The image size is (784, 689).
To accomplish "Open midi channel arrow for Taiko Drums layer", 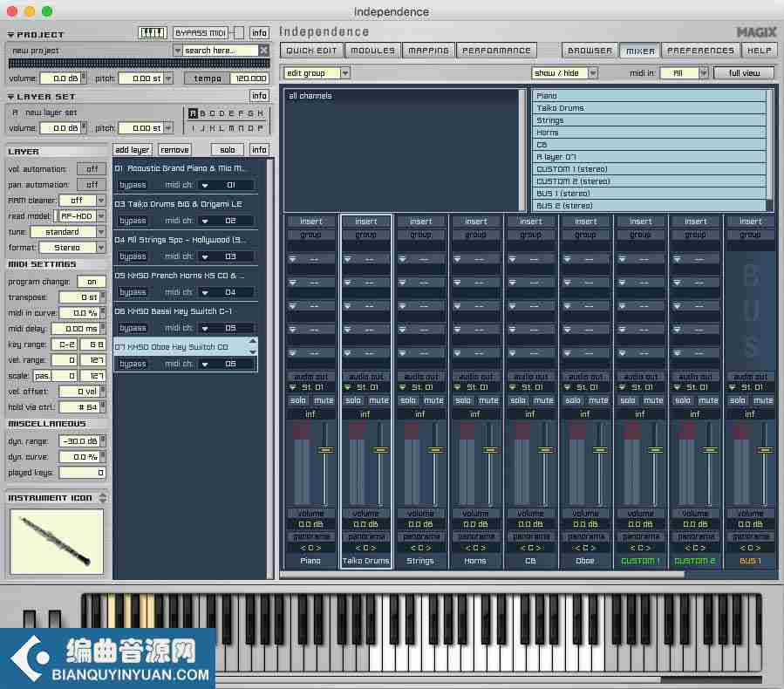I will point(205,221).
